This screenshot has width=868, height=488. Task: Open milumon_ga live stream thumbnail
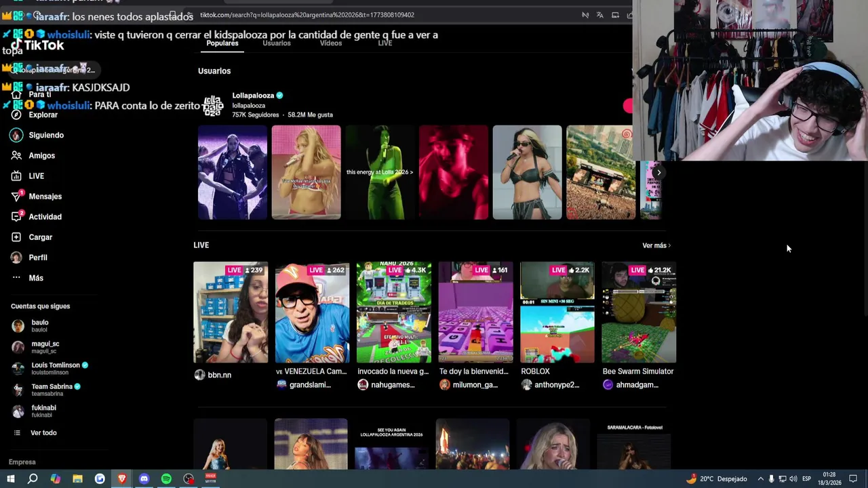(x=475, y=312)
